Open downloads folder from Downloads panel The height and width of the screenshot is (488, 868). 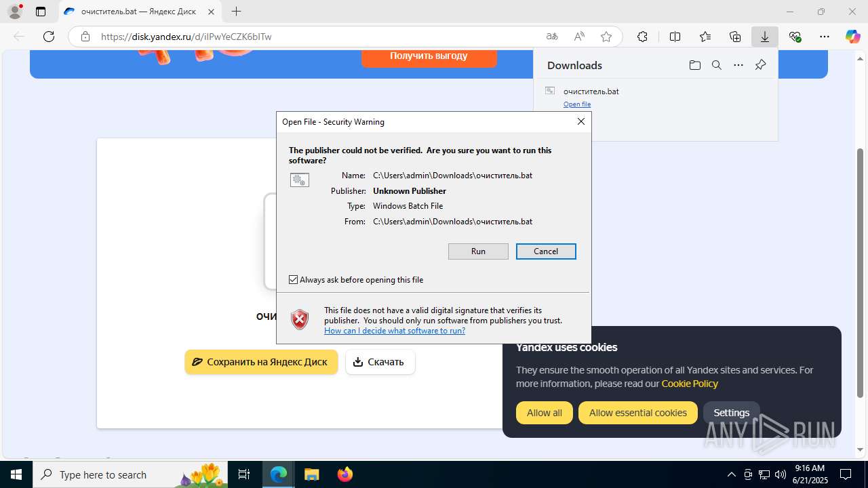point(695,65)
